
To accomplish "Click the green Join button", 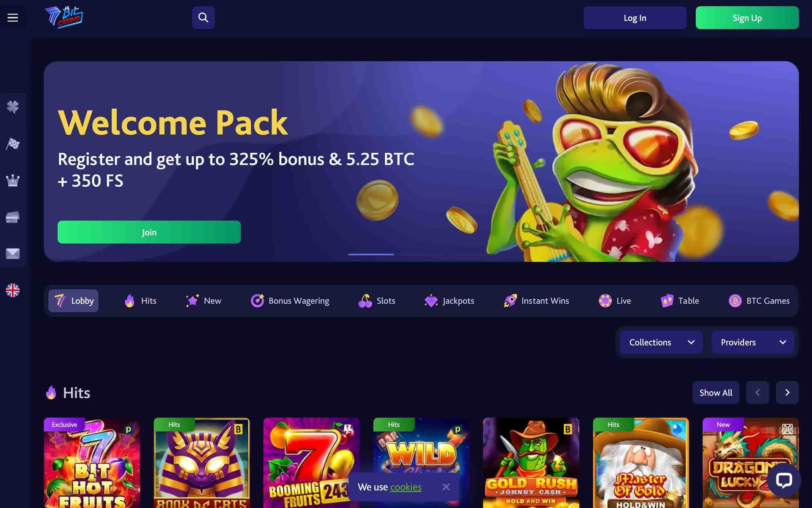I will pos(149,232).
